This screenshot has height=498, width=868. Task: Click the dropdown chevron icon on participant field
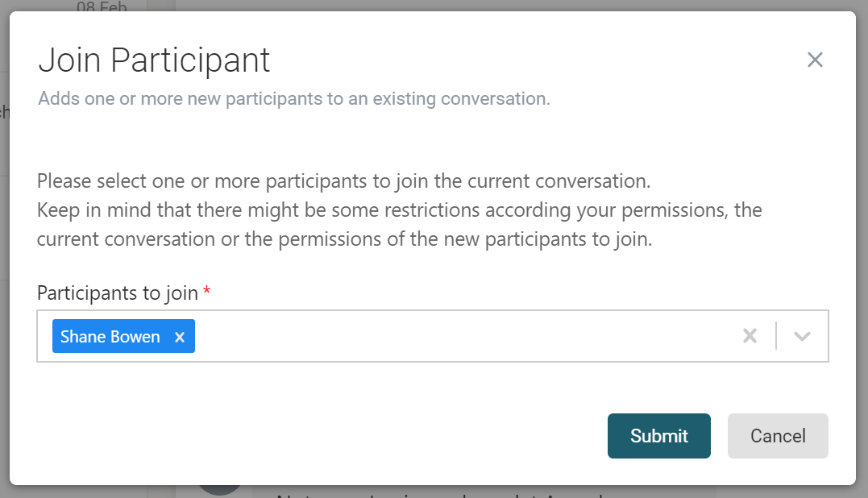[x=801, y=336]
